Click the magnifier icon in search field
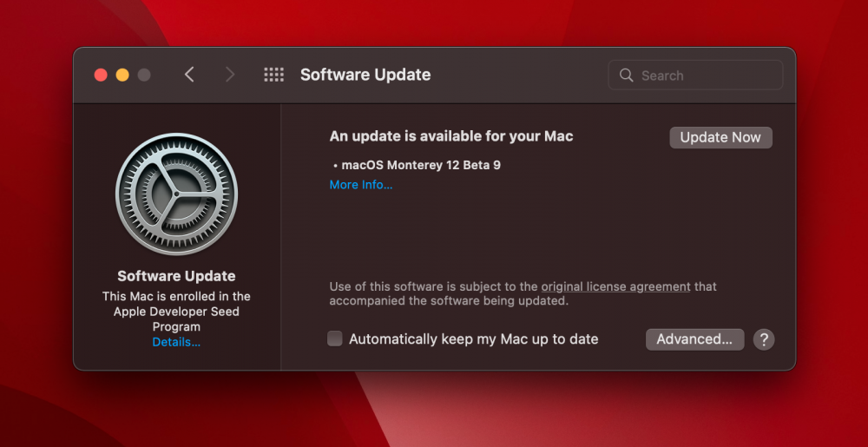The image size is (868, 447). click(626, 76)
